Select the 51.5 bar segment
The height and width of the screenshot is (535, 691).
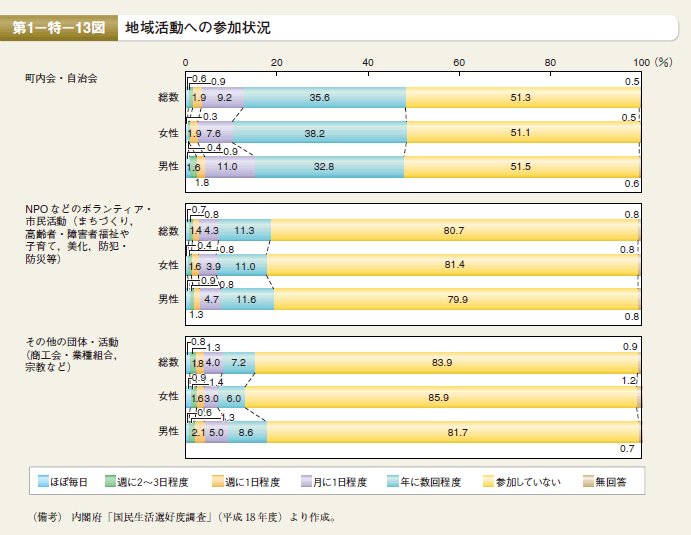point(521,166)
